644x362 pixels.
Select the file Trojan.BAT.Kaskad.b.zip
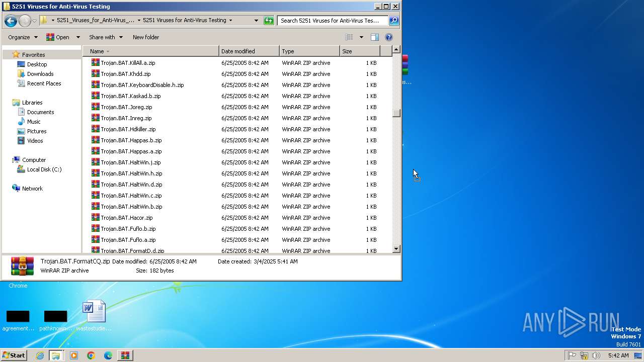(x=130, y=96)
